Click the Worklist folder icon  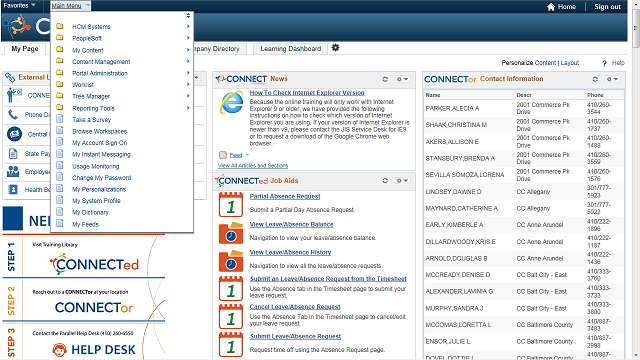point(60,84)
